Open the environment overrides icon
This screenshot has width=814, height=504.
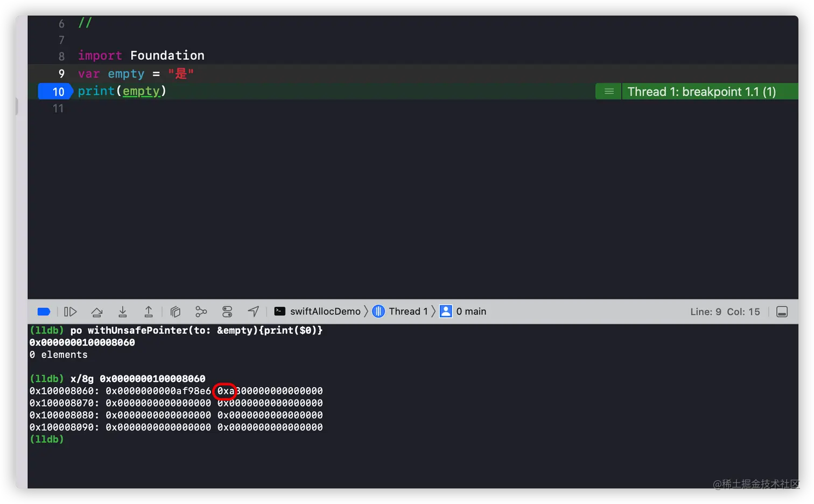coord(227,312)
